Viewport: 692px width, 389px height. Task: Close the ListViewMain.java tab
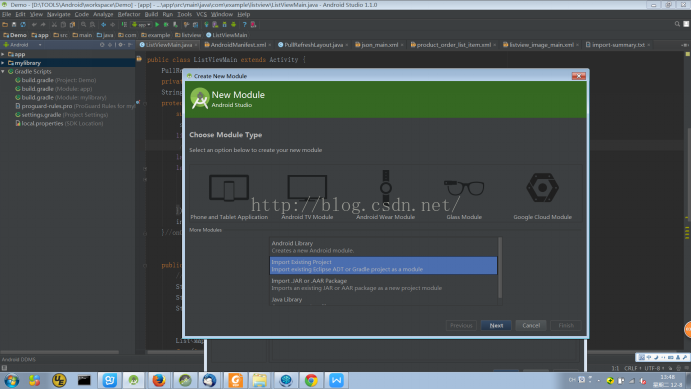(196, 45)
